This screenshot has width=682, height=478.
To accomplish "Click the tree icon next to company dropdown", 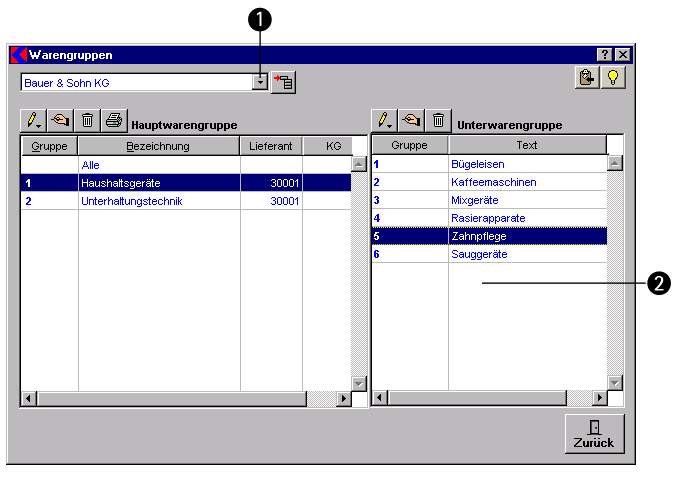I will 284,82.
